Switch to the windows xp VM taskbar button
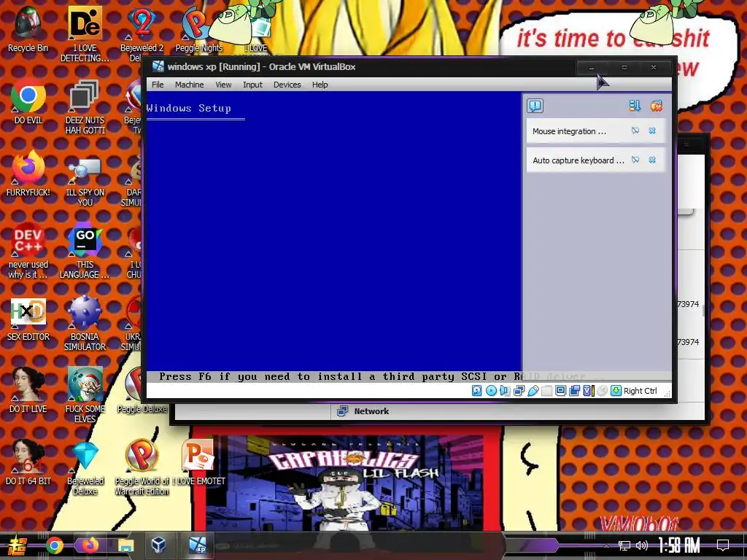 [198, 545]
